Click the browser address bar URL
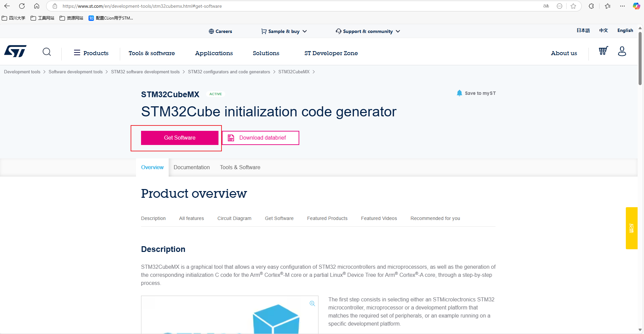The height and width of the screenshot is (334, 644). (142, 6)
